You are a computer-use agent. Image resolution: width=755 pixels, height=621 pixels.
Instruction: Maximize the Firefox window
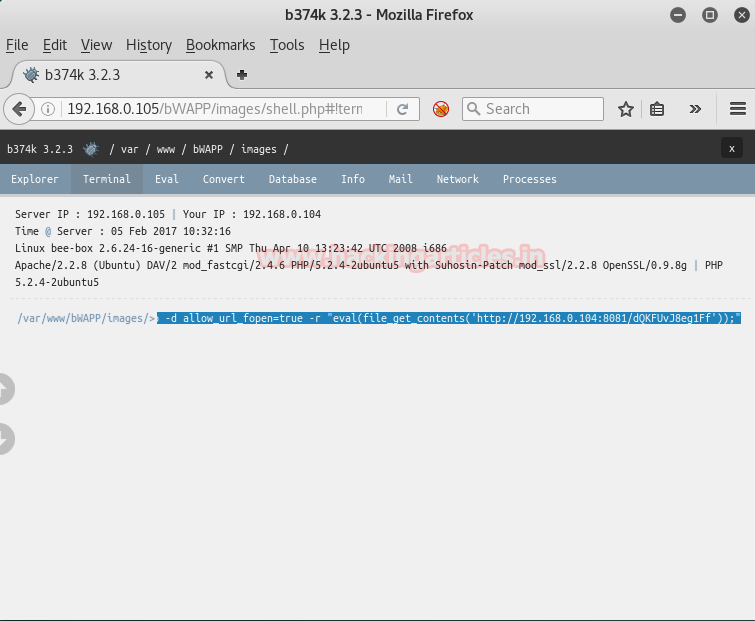point(710,15)
